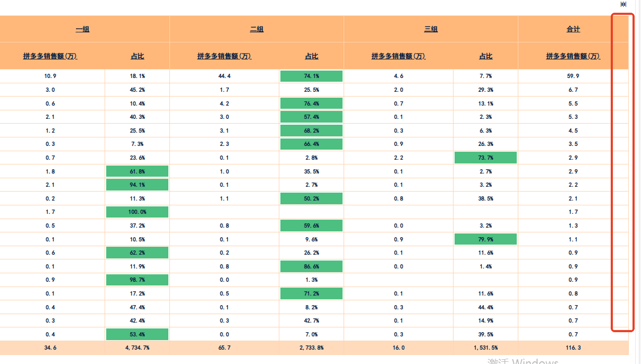Click 拼多多销售额(万) header under 一组
641x364 pixels.
(50, 56)
